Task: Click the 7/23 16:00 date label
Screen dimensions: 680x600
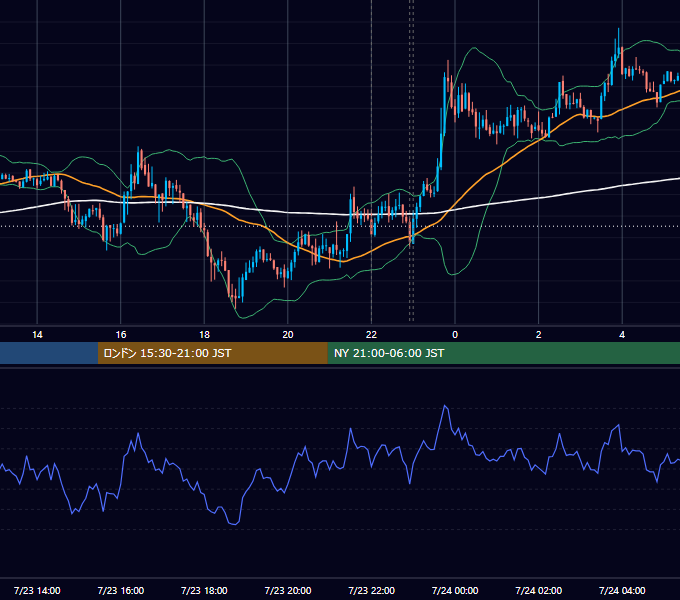Action: click(x=121, y=590)
